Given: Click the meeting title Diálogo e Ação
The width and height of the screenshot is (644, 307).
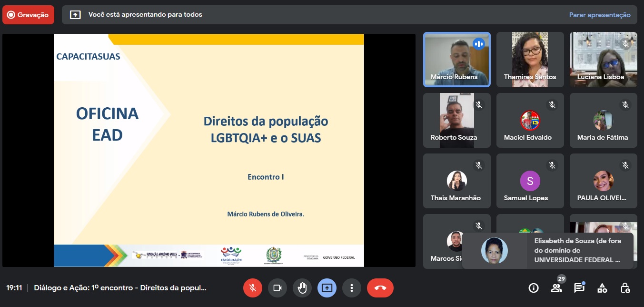Looking at the screenshot, I should [x=120, y=288].
